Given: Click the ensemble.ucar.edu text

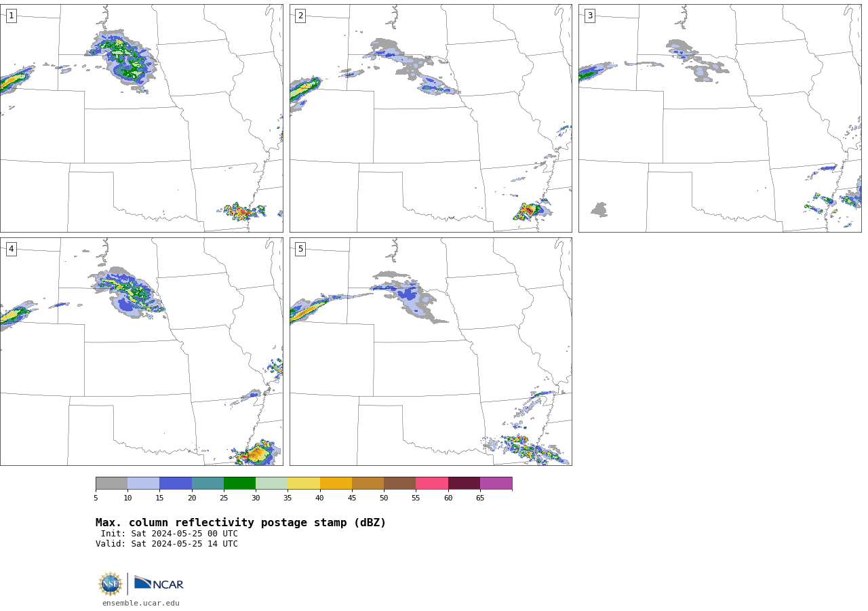Looking at the screenshot, I should (x=141, y=603).
